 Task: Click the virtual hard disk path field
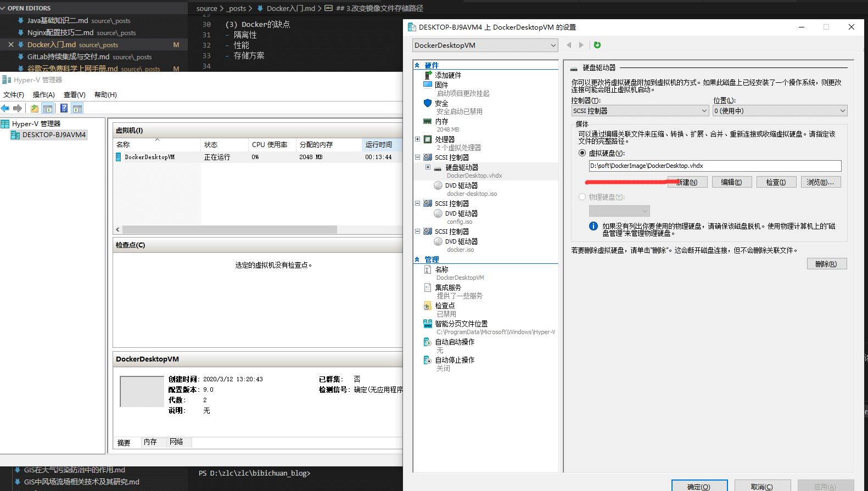[x=714, y=166]
